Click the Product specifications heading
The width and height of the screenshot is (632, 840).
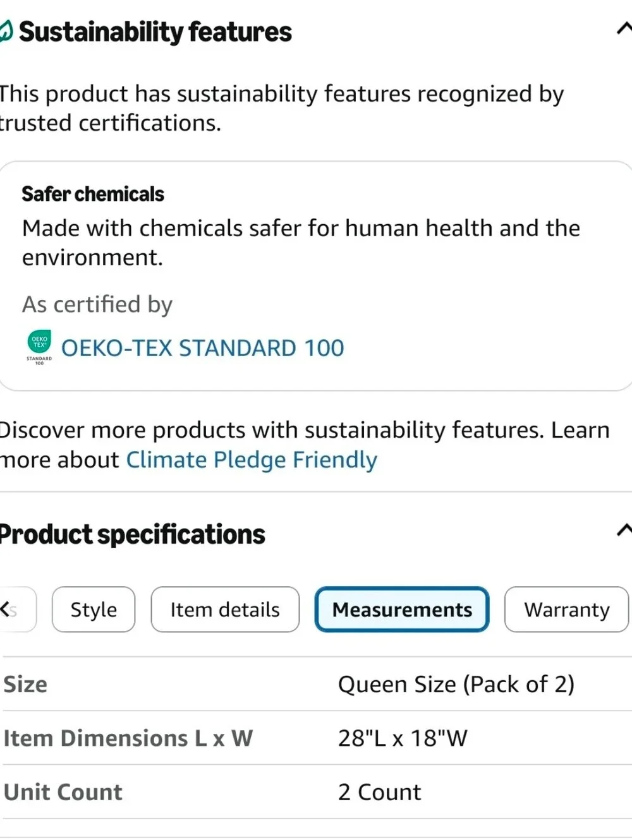(x=132, y=534)
